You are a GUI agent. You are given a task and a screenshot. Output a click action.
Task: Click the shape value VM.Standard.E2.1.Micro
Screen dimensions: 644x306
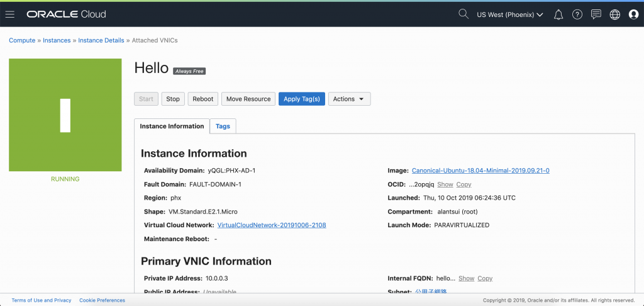click(203, 212)
